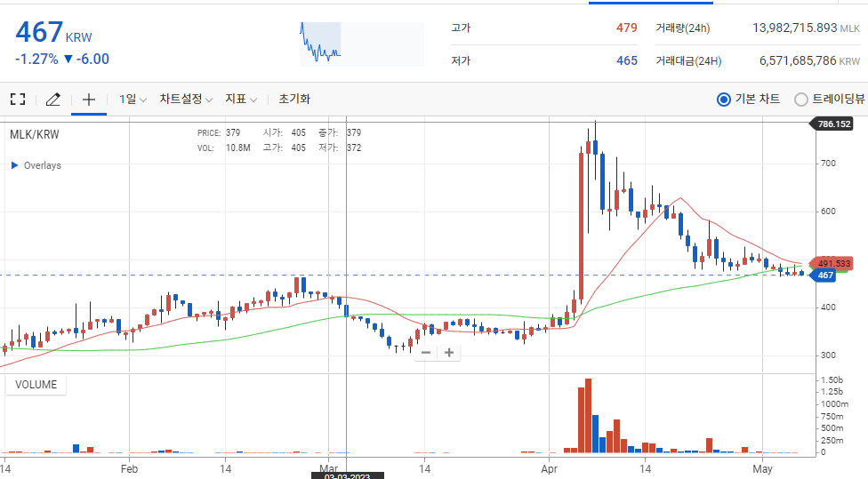Open the 1일 interval dropdown
The height and width of the screenshot is (479, 868).
pos(133,99)
